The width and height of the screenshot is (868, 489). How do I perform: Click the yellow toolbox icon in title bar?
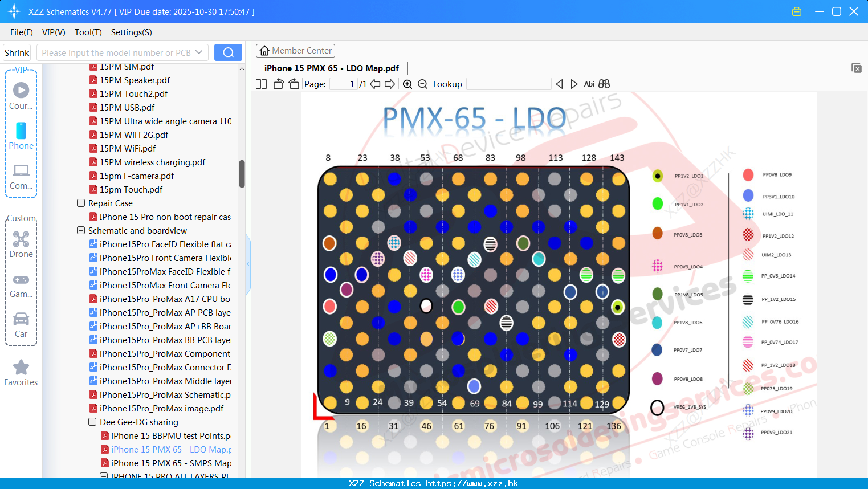coord(797,11)
